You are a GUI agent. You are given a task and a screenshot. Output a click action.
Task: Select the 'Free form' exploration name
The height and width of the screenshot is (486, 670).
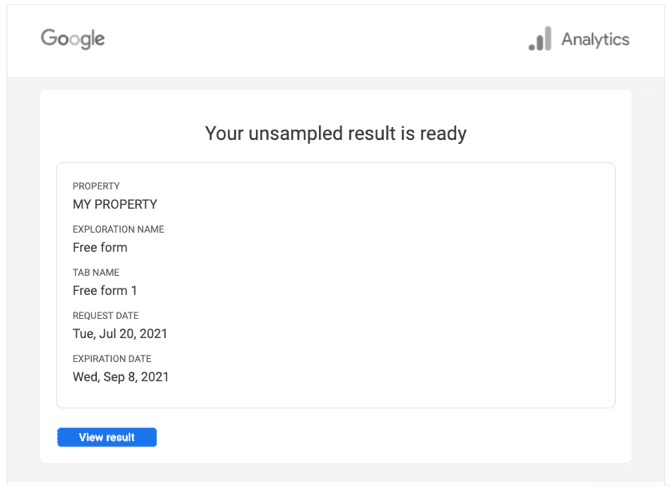point(100,247)
